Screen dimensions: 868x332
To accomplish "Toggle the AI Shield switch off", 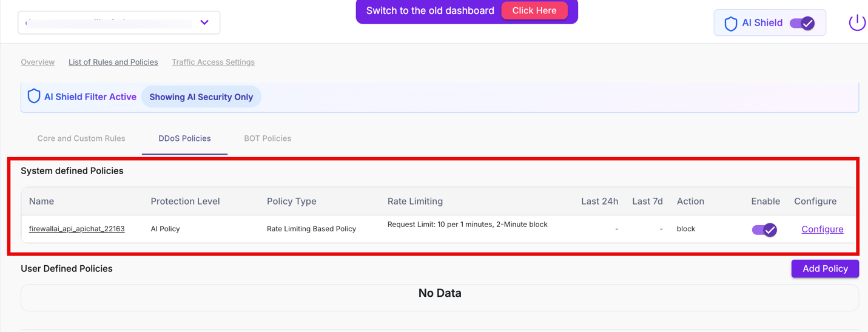I will [x=802, y=23].
